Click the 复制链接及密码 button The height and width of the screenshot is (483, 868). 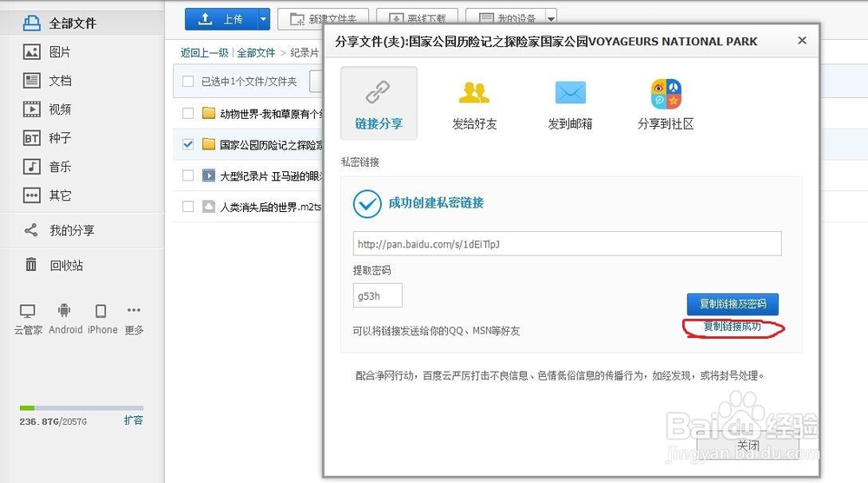click(733, 304)
